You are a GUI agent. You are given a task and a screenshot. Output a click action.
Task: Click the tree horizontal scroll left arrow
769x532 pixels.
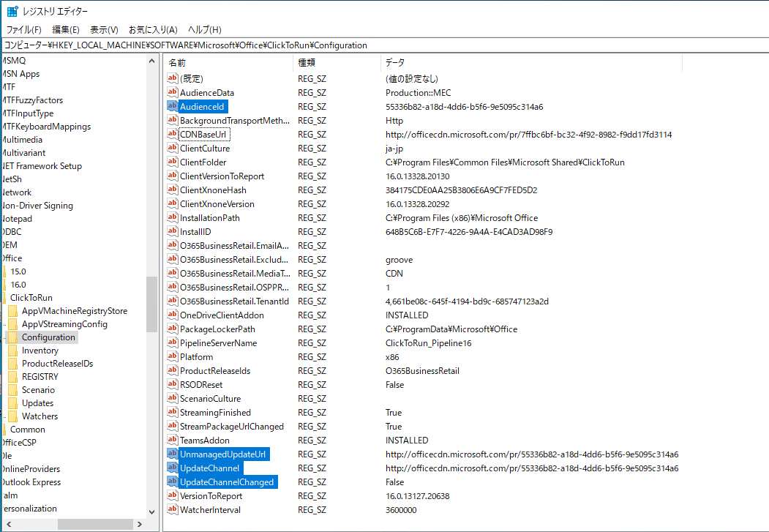point(8,524)
